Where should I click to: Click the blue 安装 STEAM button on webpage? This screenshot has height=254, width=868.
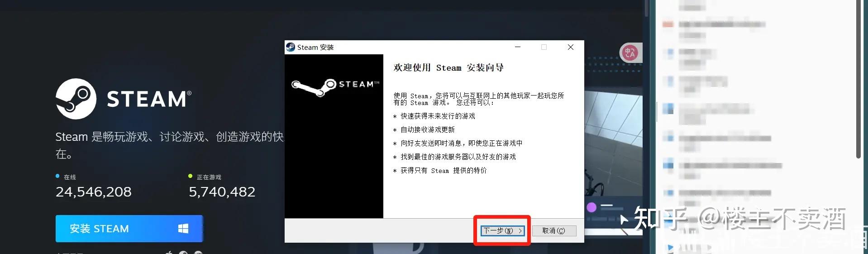[129, 229]
